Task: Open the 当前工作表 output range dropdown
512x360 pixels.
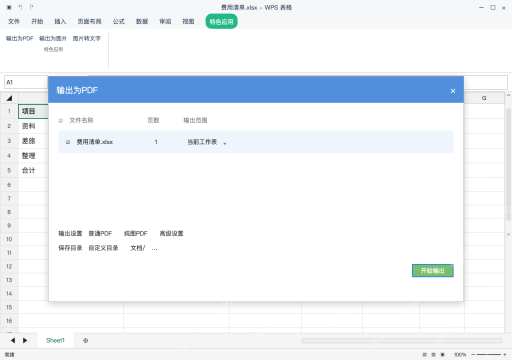Action: [207, 142]
